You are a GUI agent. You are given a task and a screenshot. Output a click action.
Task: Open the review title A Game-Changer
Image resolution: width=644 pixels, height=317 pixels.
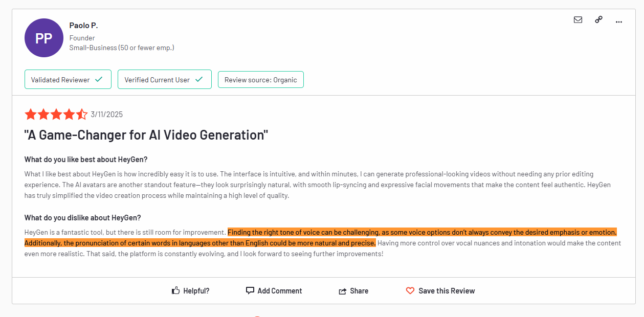146,135
